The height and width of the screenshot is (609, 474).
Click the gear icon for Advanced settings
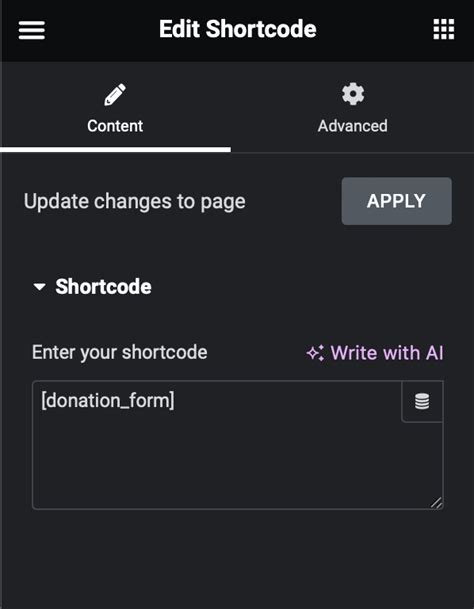[x=353, y=94]
